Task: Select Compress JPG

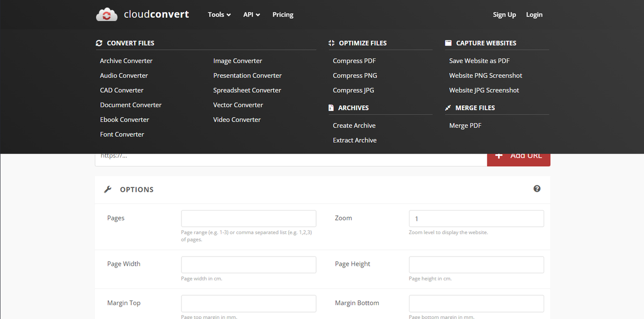Action: pyautogui.click(x=354, y=90)
